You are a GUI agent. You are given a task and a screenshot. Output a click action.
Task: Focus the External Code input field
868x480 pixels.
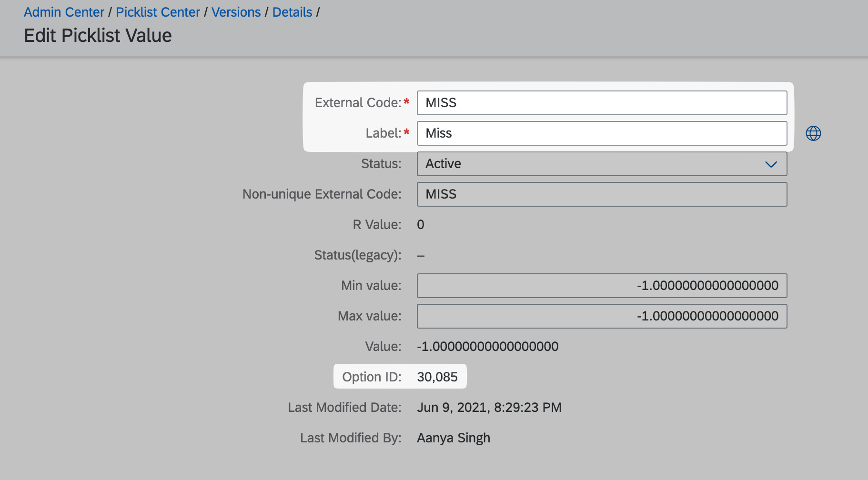(x=601, y=103)
